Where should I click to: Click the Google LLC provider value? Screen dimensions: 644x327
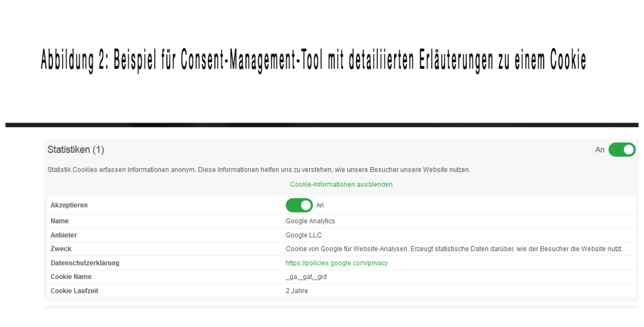tap(303, 235)
